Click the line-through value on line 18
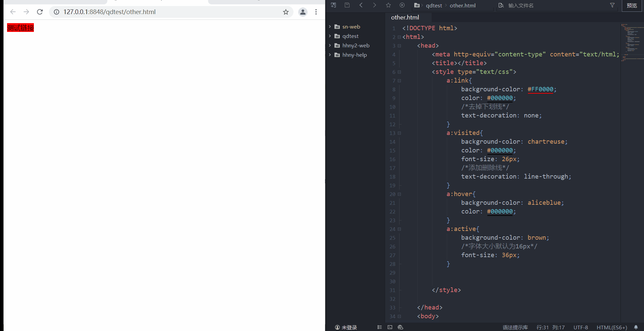 [546, 177]
